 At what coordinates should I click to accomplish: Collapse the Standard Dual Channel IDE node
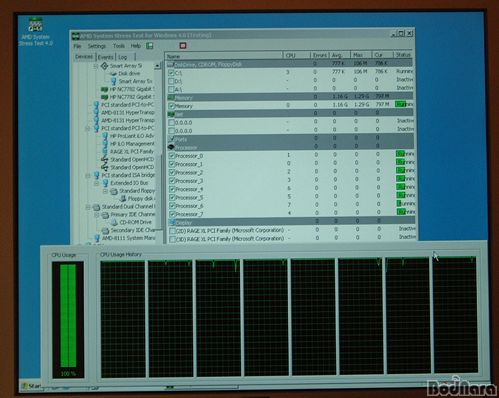(88, 207)
